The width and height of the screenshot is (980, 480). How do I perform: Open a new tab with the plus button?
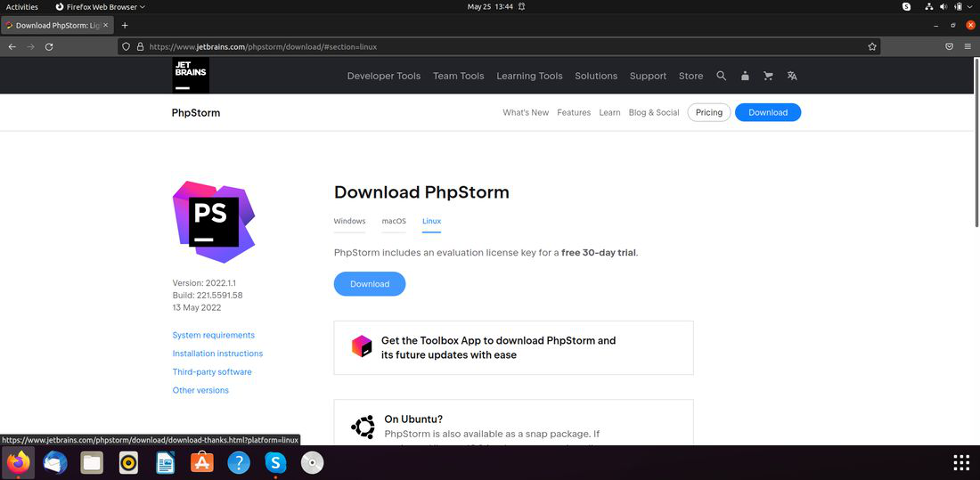coord(125,26)
